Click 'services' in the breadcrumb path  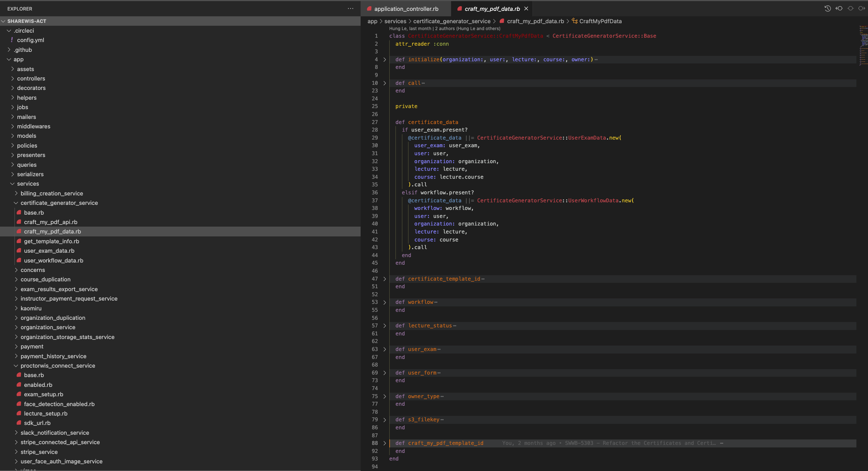coord(395,21)
